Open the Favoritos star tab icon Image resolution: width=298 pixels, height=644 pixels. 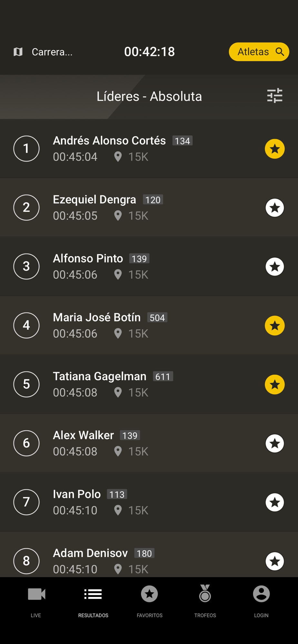coord(149,594)
